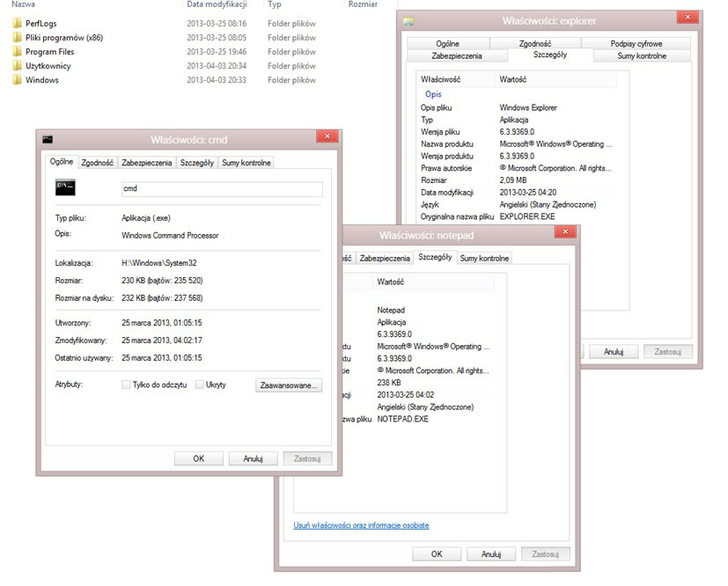This screenshot has width=728, height=586.
Task: Select 'EXPLORER.EXE' original file name value
Action: (x=527, y=216)
